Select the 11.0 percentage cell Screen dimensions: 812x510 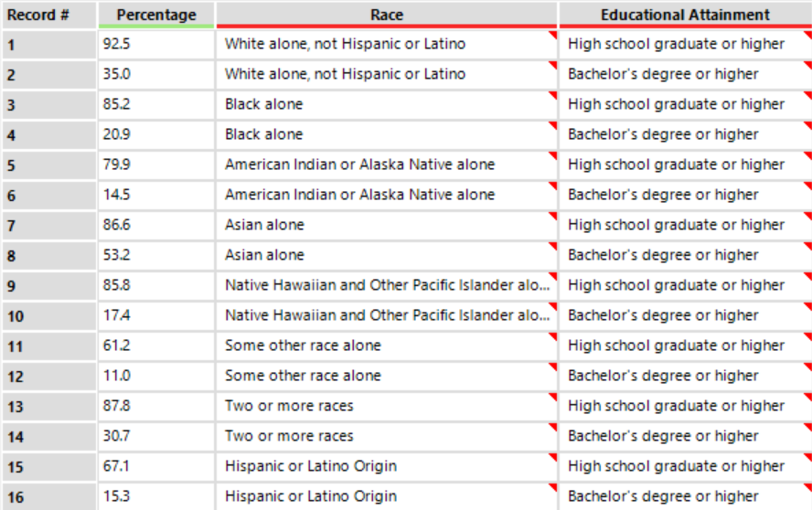[155, 376]
